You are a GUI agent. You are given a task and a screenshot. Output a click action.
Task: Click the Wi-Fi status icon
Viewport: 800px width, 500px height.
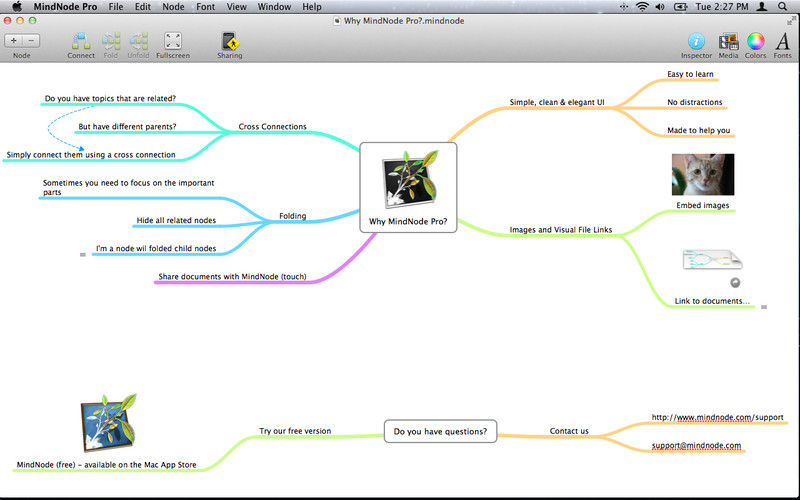(x=642, y=7)
